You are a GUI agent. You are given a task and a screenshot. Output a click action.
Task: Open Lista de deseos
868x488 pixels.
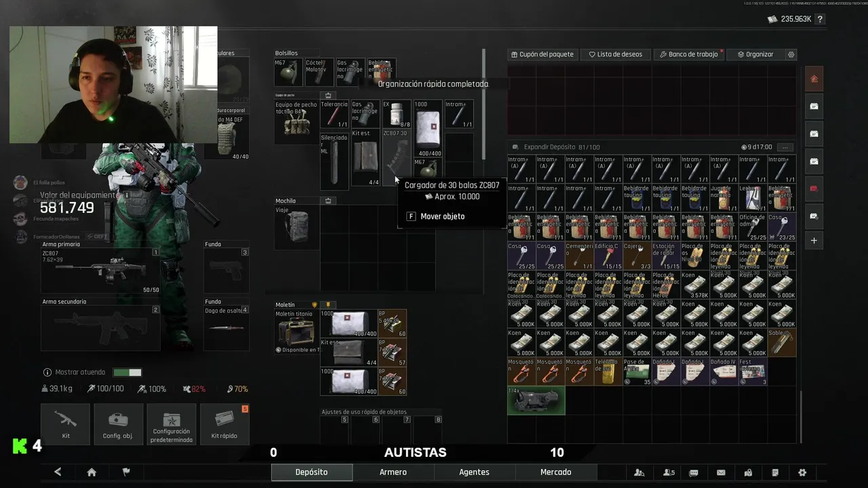pyautogui.click(x=616, y=54)
